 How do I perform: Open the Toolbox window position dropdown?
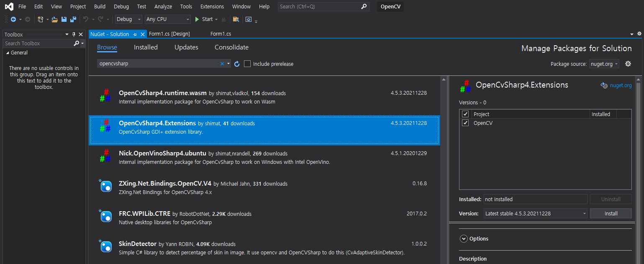(x=67, y=34)
